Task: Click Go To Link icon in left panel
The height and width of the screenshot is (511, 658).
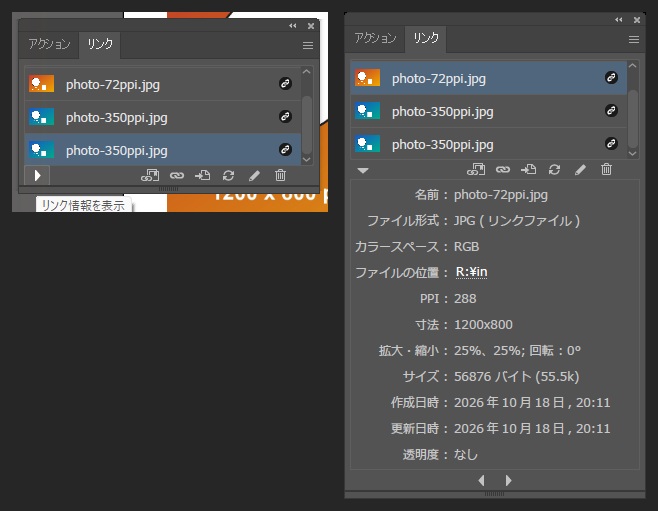Action: (202, 175)
